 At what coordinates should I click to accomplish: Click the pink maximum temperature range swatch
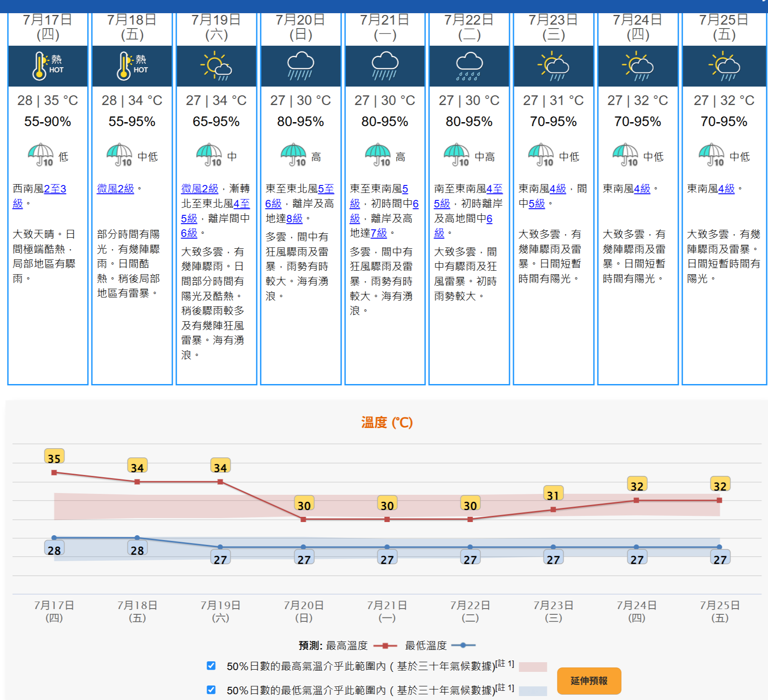tap(533, 667)
